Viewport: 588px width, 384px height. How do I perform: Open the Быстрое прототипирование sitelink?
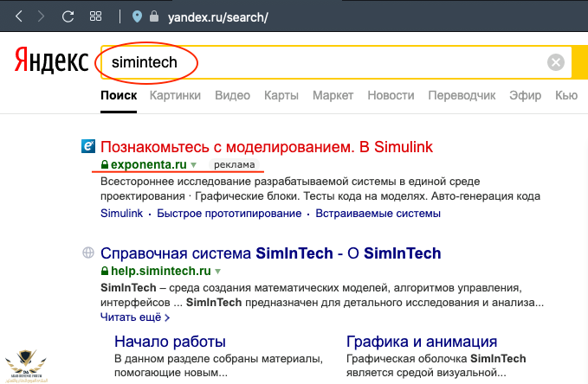[x=229, y=213]
